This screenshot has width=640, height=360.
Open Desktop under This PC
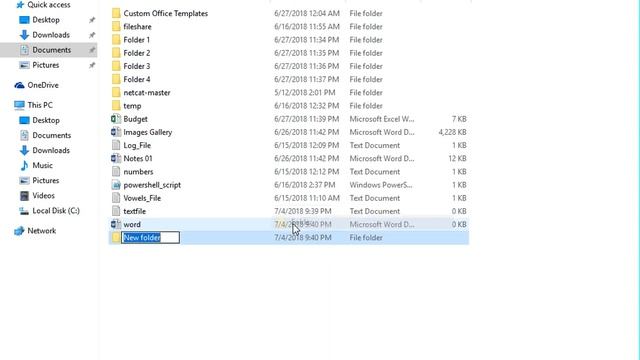[46, 120]
